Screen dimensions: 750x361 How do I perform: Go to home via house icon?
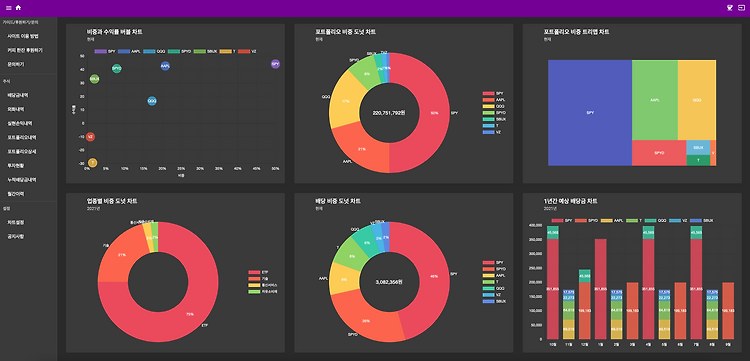pos(18,8)
